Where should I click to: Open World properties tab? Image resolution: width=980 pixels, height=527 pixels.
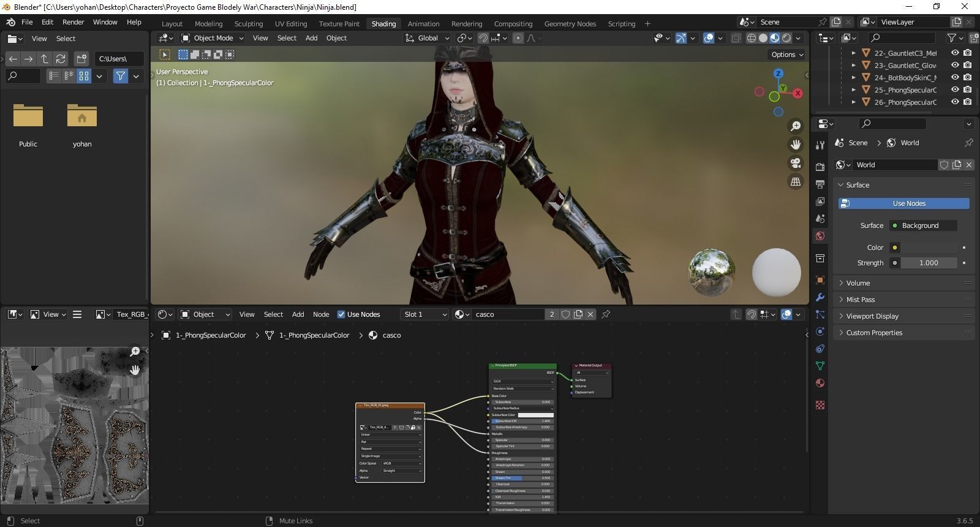point(820,236)
